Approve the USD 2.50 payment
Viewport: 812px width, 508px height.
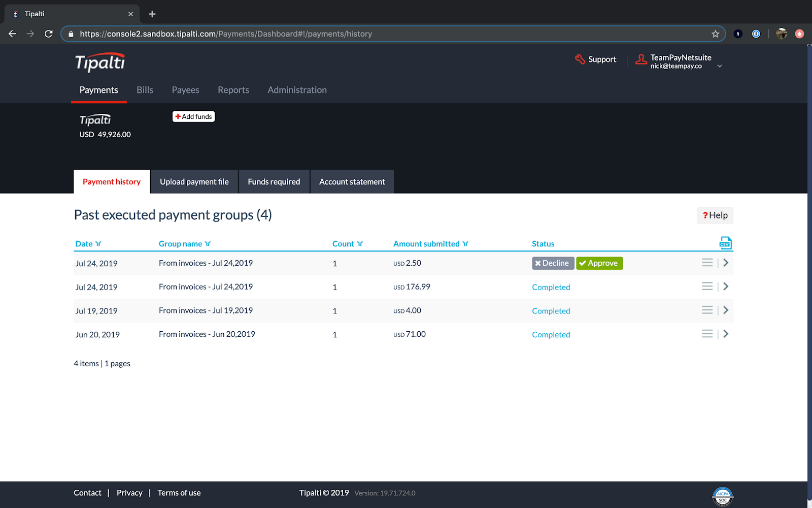click(599, 263)
